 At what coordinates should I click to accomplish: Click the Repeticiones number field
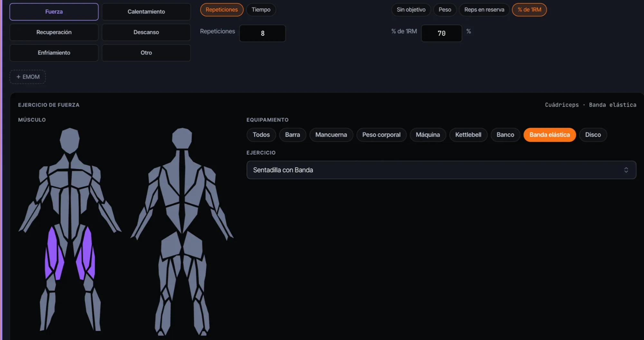click(262, 33)
